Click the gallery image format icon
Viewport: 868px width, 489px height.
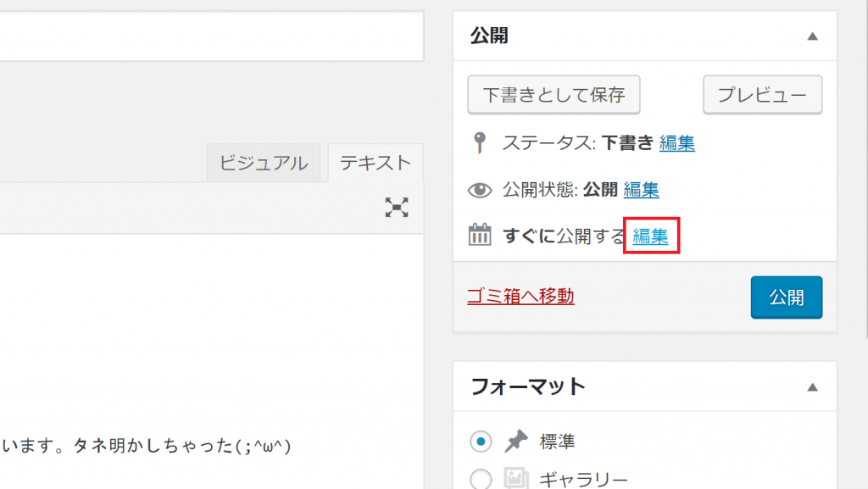pos(516,479)
